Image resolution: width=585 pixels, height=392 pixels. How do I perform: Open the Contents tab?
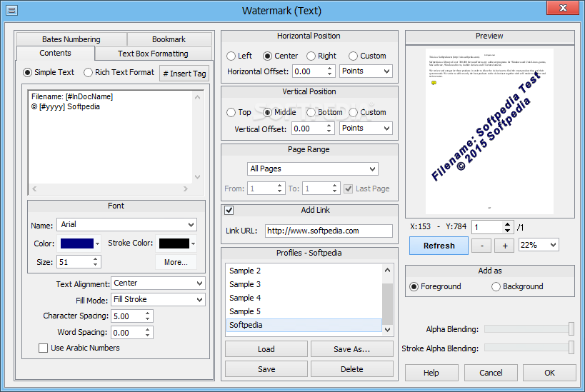coord(55,53)
